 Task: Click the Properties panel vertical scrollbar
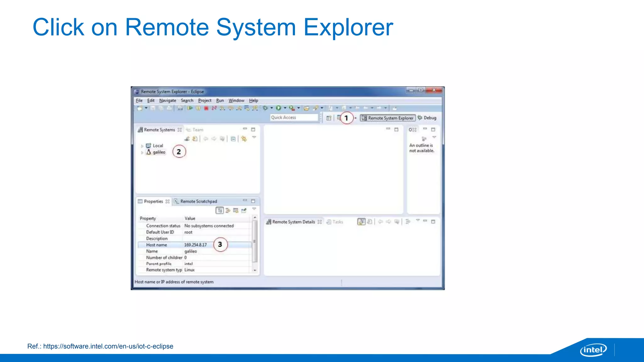(x=255, y=242)
